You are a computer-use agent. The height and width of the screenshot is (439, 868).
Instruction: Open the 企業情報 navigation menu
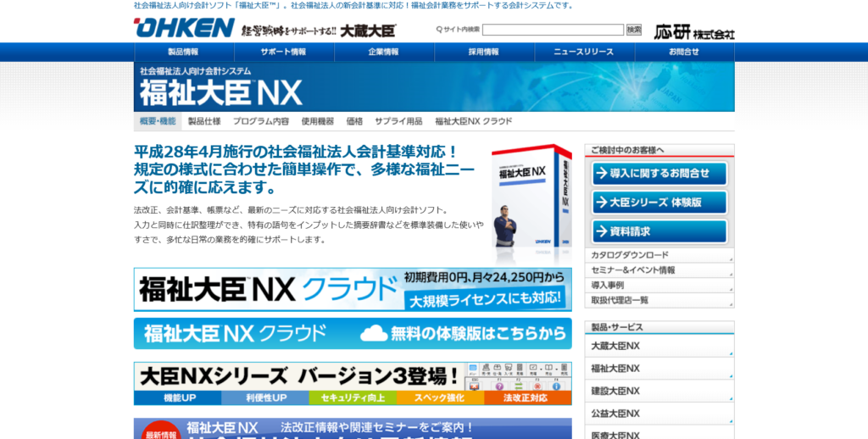tap(384, 52)
